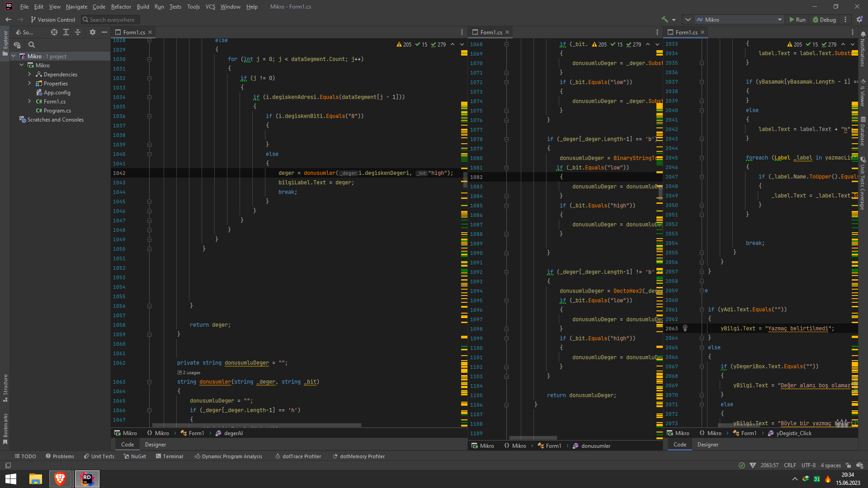This screenshot has height=488, width=868.
Task: Click the Build hammer icon
Action: pyautogui.click(x=665, y=19)
